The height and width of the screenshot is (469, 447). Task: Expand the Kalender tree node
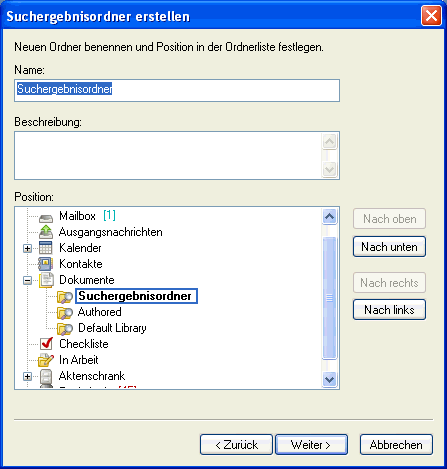[x=28, y=249]
